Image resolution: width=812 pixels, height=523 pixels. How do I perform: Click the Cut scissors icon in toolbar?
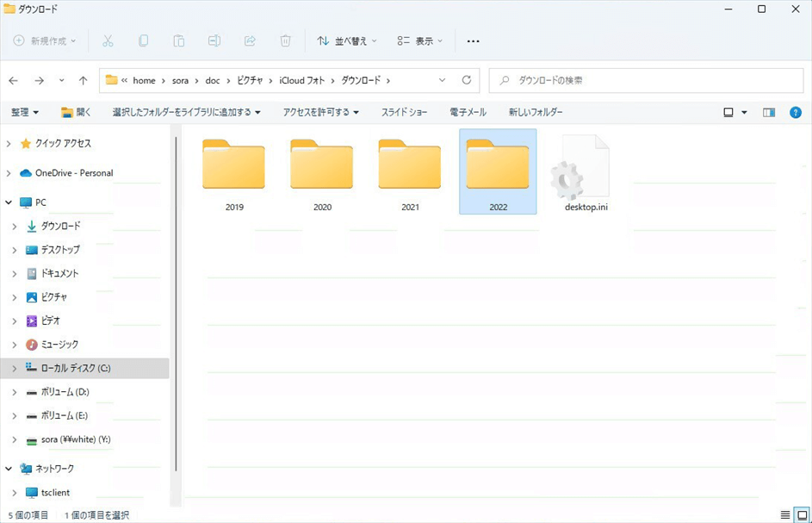(x=108, y=40)
